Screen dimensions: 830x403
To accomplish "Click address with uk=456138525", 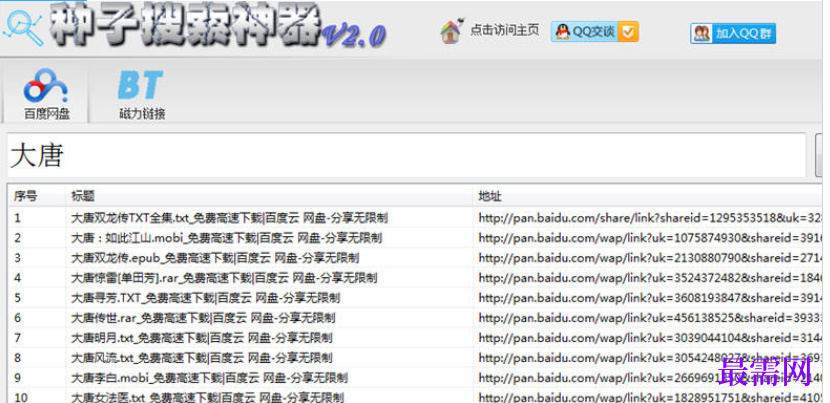I will click(x=650, y=318).
